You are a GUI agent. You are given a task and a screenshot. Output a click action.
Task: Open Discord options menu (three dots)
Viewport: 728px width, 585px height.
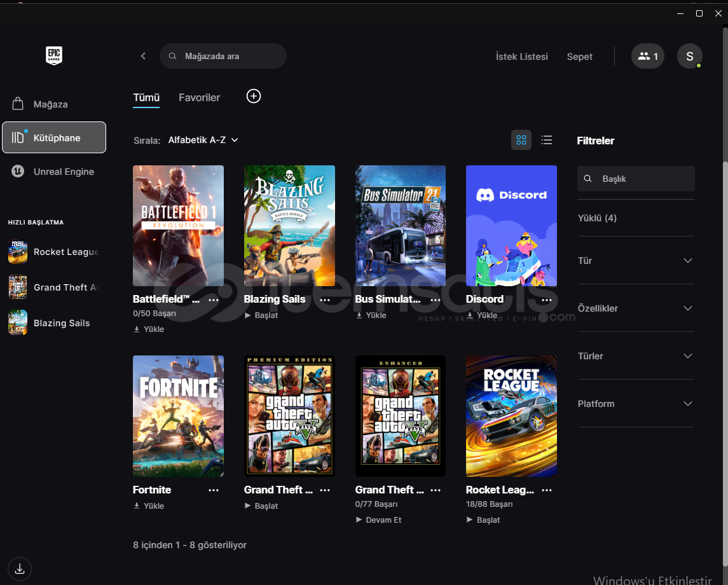click(547, 300)
